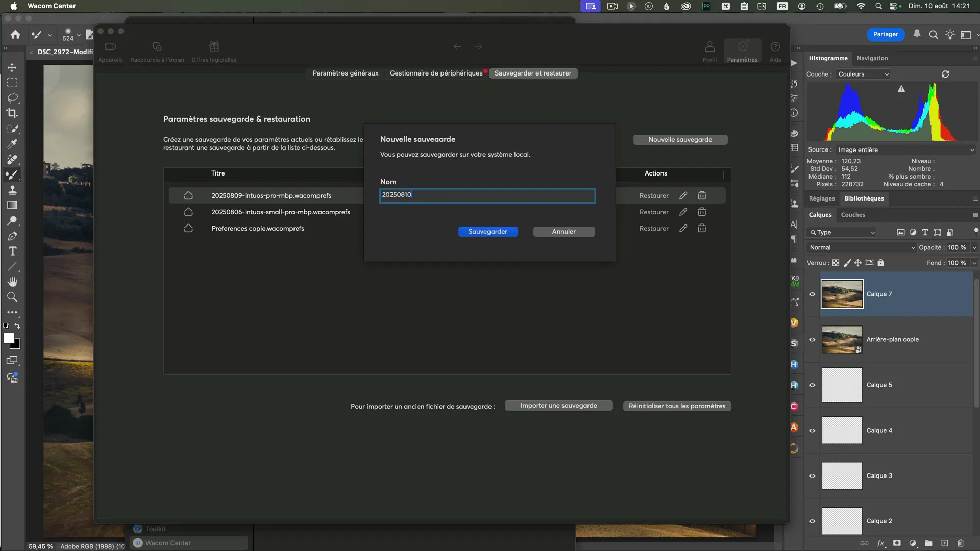Select the Rectangular Marquee tool
The width and height of the screenshot is (980, 551).
pos(12,83)
